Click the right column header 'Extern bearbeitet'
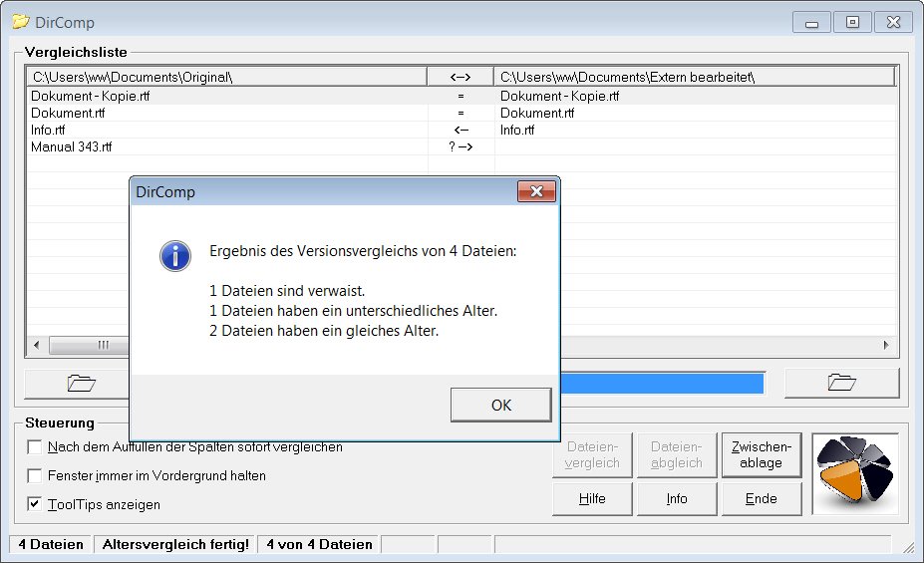This screenshot has height=563, width=924. tap(694, 77)
